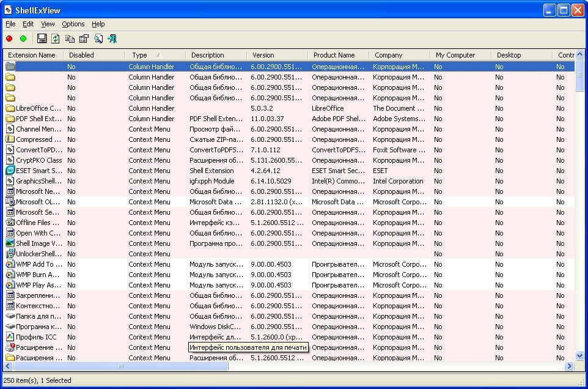Click the vertical scrollbar up arrow
The image size is (588, 389).
[x=580, y=54]
